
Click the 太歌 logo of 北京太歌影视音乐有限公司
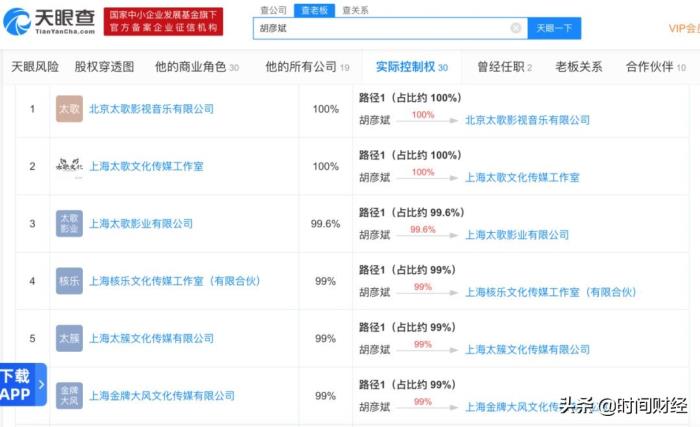click(x=69, y=109)
